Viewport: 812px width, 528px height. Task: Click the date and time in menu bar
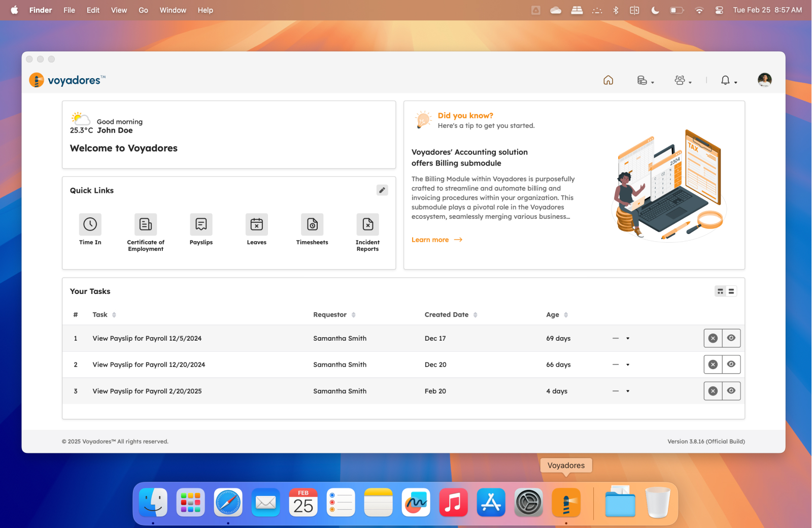tap(767, 10)
